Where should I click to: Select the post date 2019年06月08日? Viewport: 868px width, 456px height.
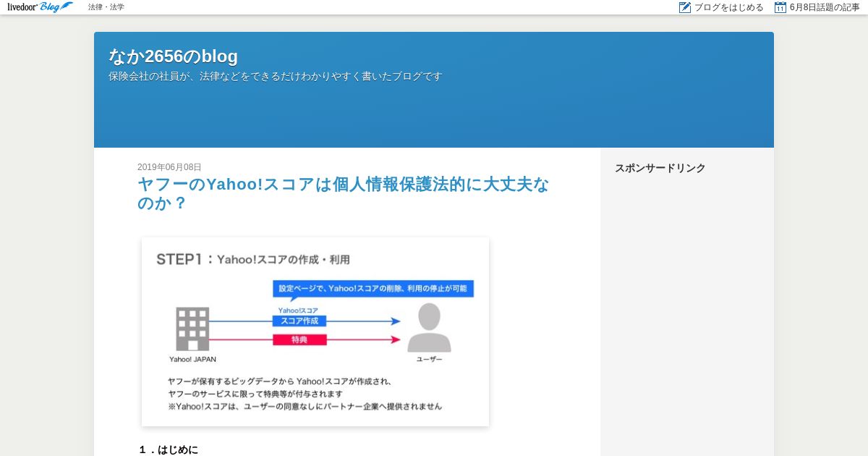(169, 167)
